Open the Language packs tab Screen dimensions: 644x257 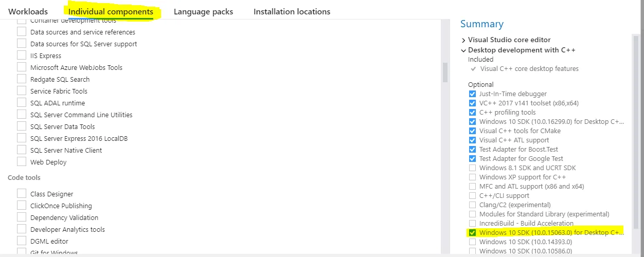203,11
